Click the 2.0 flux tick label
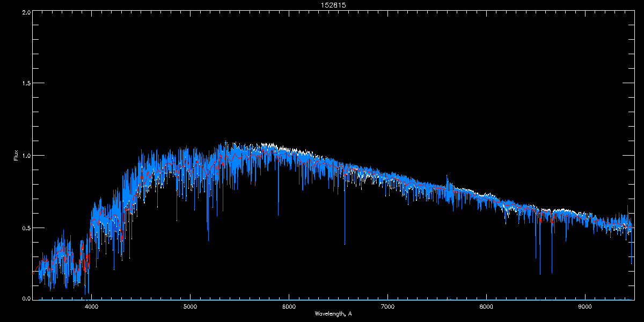This screenshot has height=322, width=644. 26,12
